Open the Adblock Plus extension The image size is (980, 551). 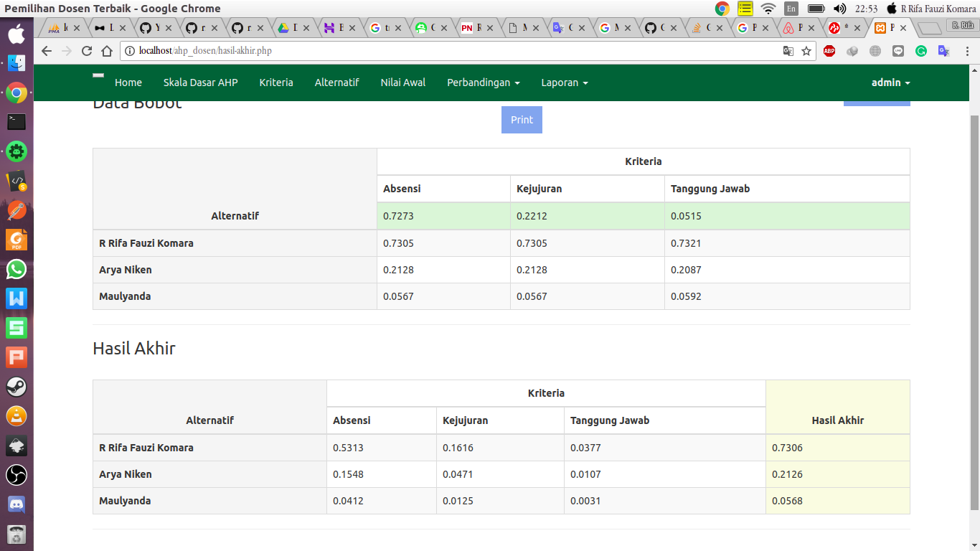click(829, 51)
